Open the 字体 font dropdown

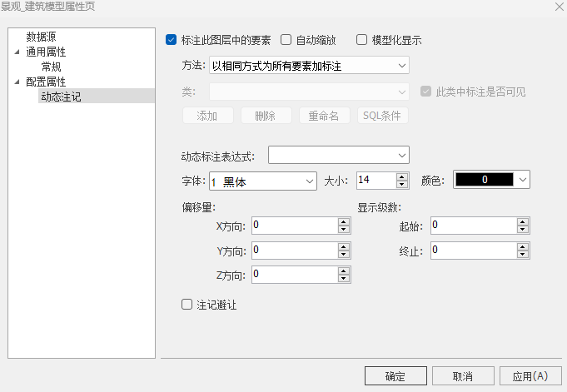tap(262, 181)
